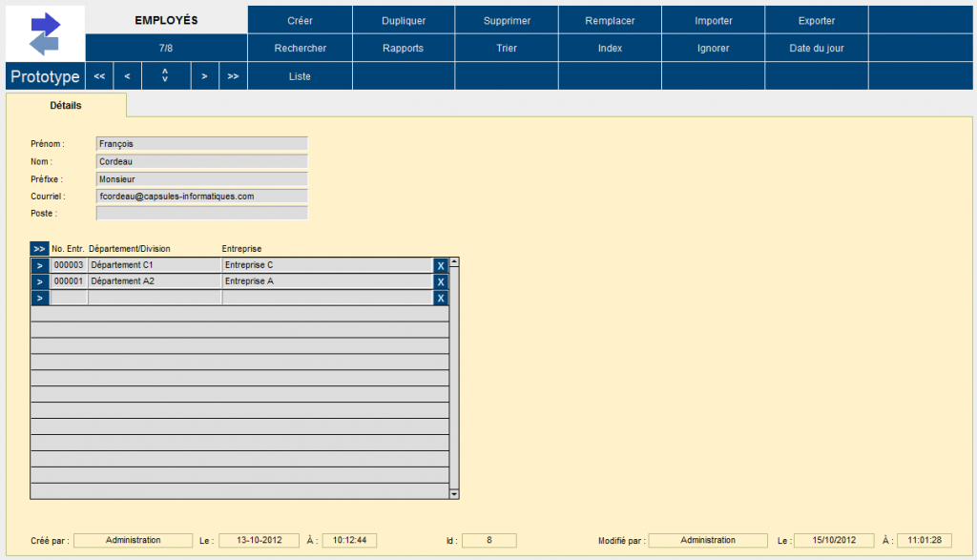The height and width of the screenshot is (560, 977).
Task: Click the Exporter button
Action: 816,20
